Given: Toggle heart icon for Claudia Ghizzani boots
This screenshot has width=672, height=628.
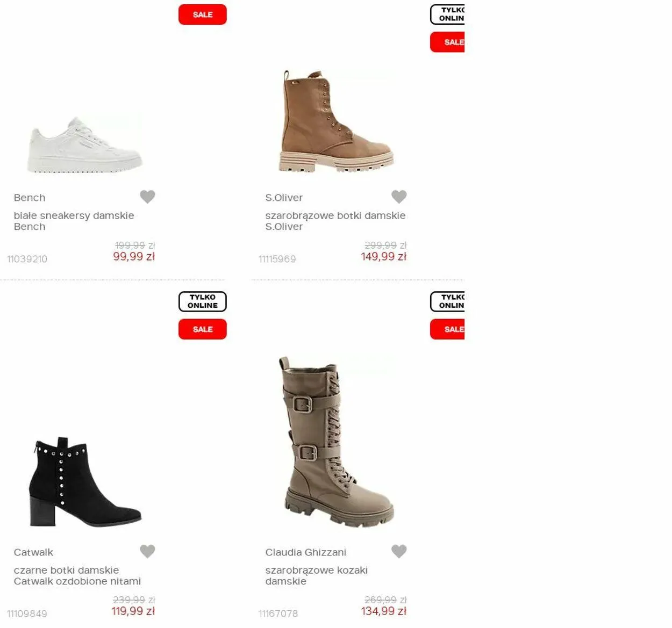Looking at the screenshot, I should point(399,551).
